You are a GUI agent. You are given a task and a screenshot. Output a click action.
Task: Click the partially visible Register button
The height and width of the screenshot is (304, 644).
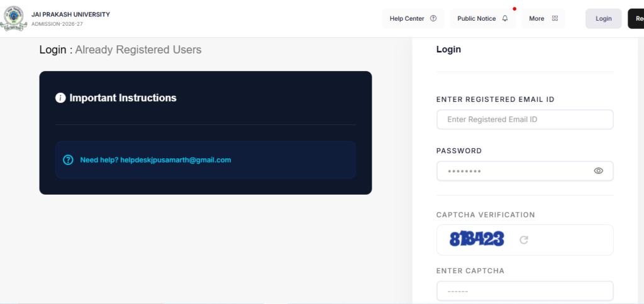[x=636, y=18]
